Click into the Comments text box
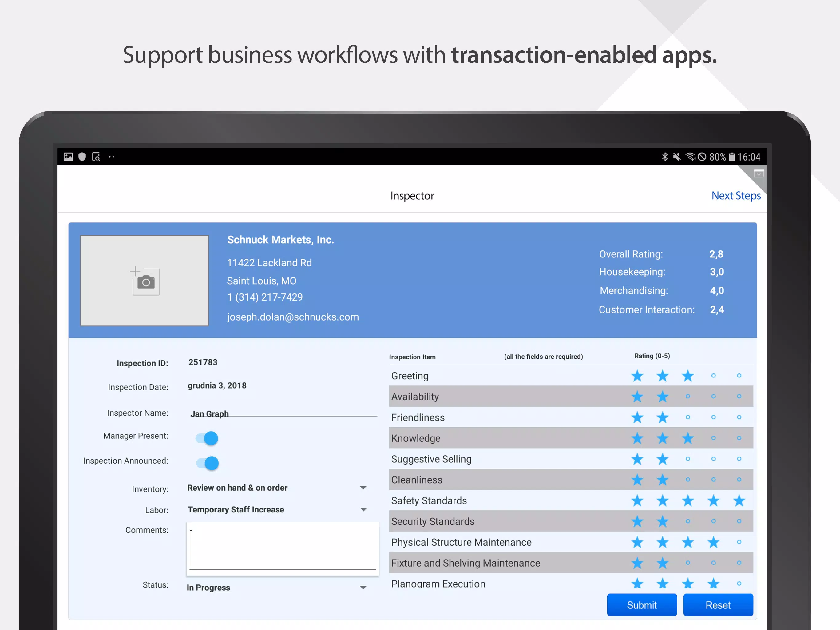This screenshot has width=840, height=630. (283, 548)
